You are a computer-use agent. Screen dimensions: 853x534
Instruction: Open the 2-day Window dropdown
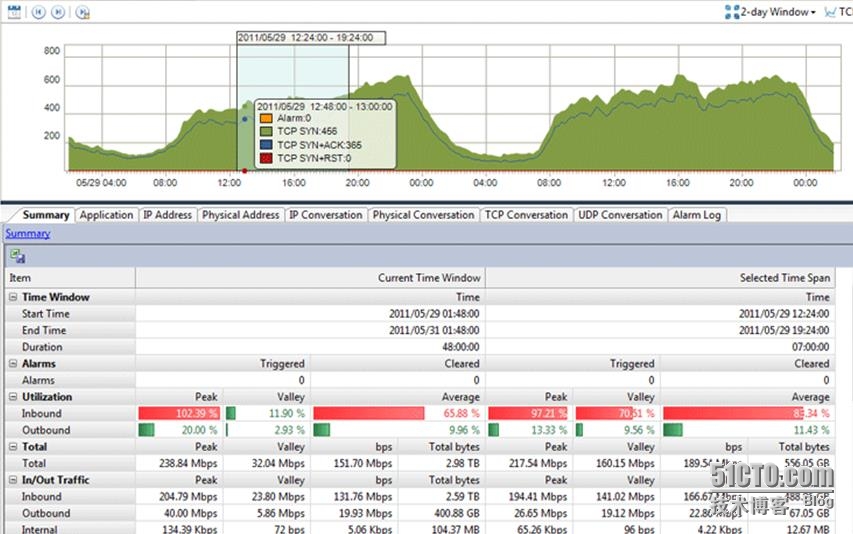click(771, 11)
